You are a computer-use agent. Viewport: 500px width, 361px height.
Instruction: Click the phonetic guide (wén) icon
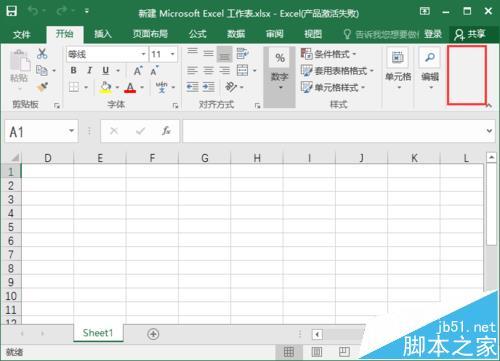tap(162, 87)
